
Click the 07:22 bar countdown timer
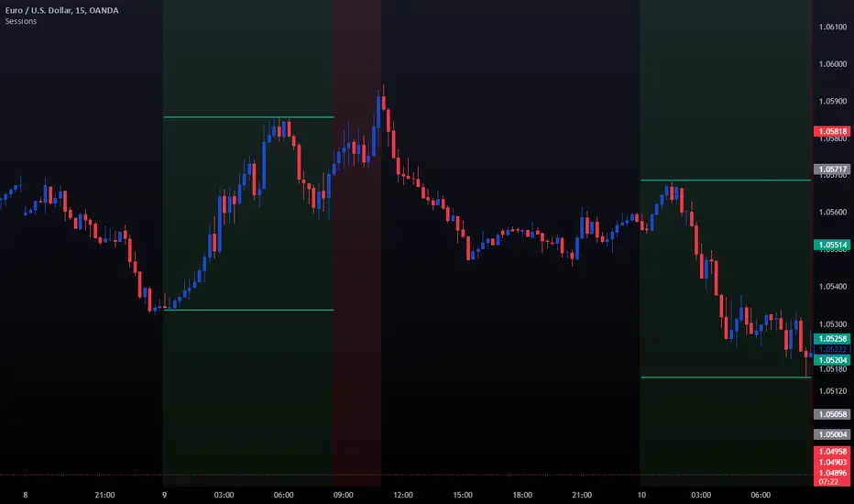[x=828, y=482]
